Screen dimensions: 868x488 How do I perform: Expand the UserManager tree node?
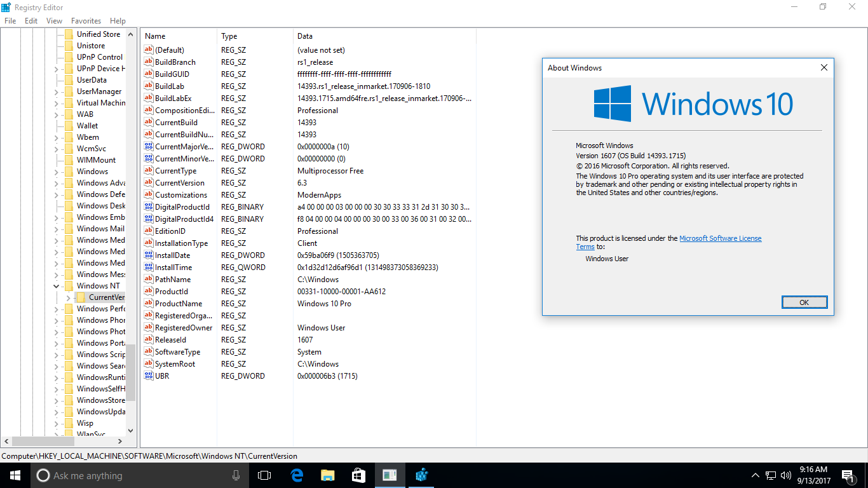click(57, 91)
